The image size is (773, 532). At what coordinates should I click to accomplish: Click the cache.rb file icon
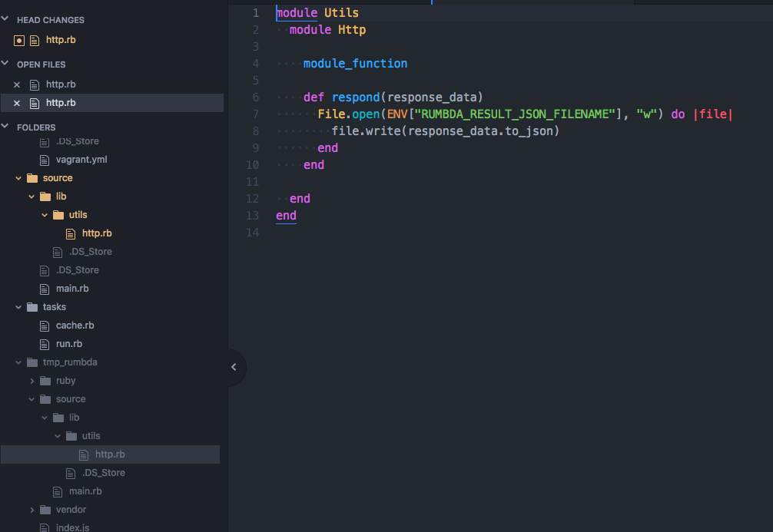45,325
